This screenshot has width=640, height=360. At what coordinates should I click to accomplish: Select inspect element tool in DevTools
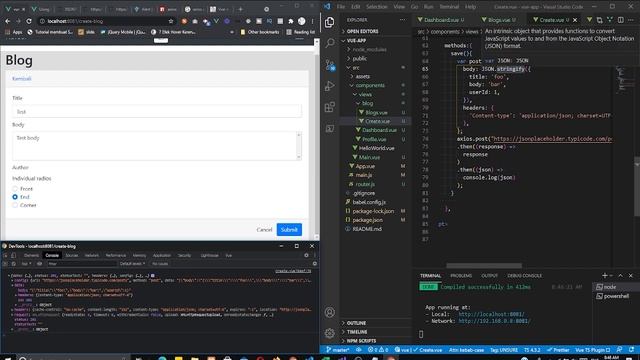click(x=5, y=255)
